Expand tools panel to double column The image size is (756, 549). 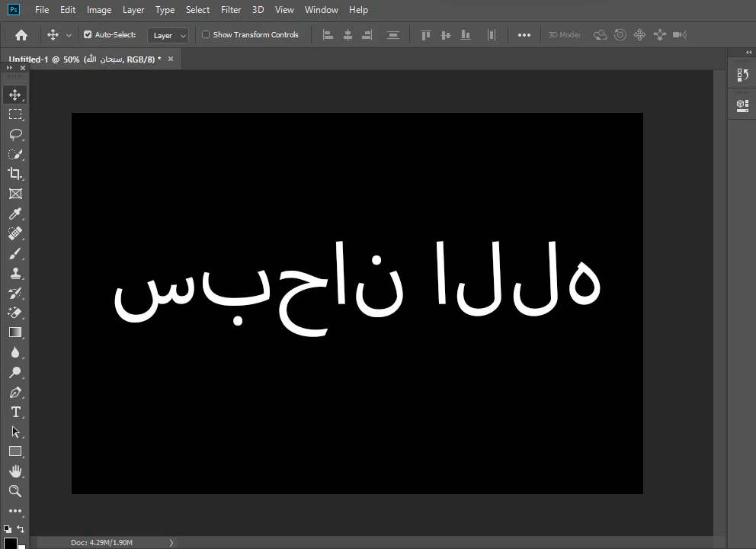(9, 68)
